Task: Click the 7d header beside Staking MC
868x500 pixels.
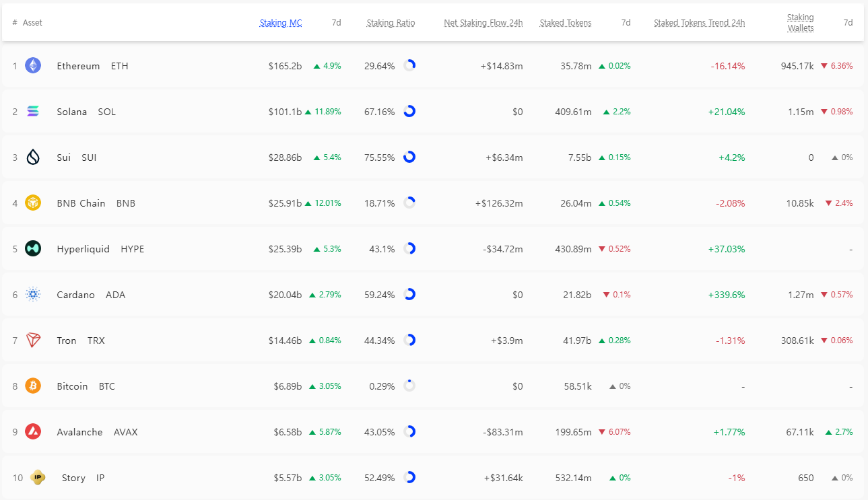Action: [337, 22]
